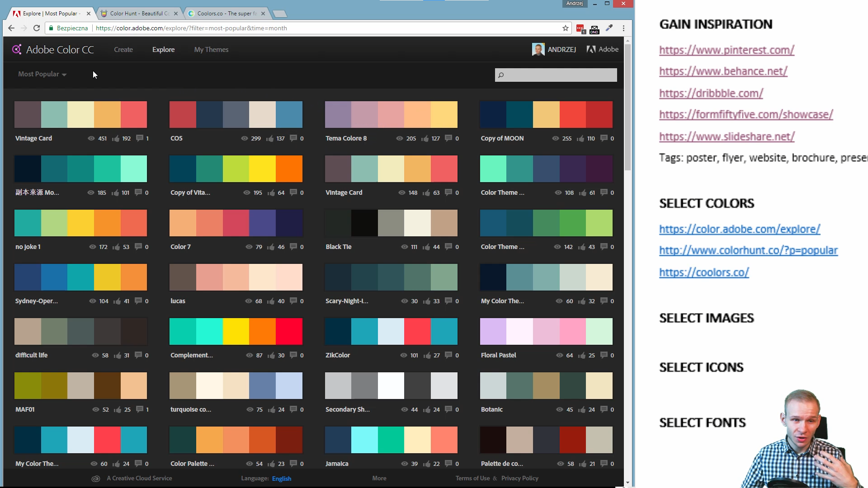Pick the orange swatch in Copy of Vita

[x=289, y=169]
